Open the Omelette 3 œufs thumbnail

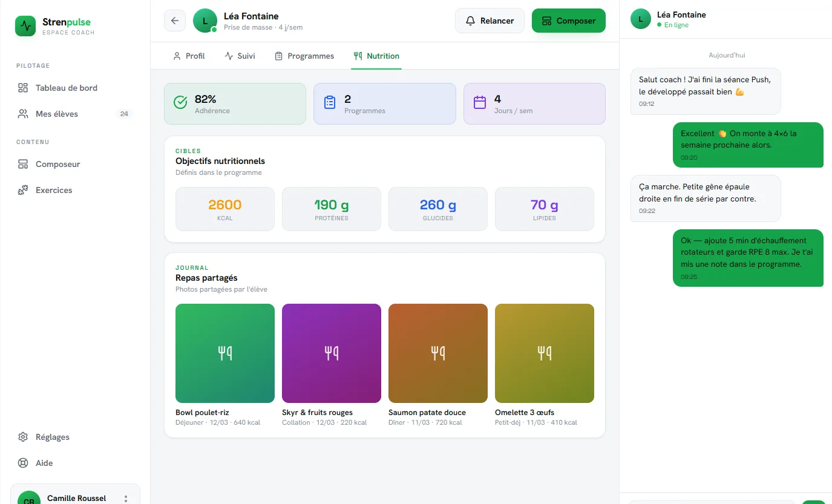(x=545, y=353)
